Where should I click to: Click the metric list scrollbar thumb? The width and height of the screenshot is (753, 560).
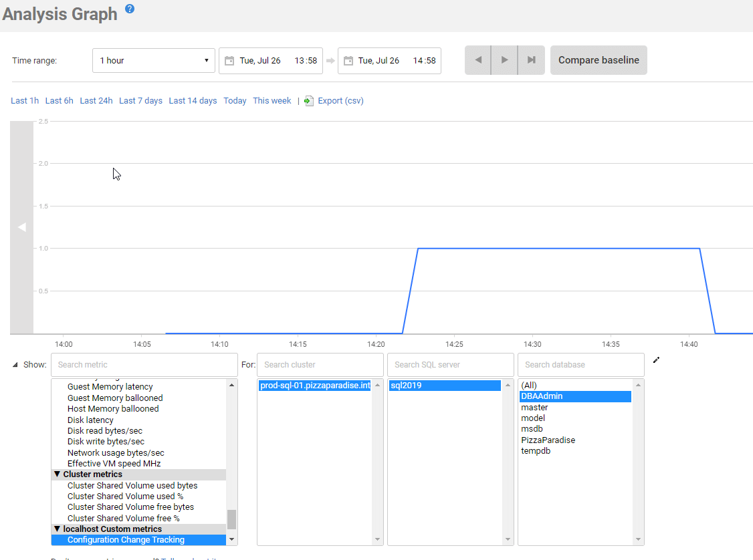pos(232,519)
